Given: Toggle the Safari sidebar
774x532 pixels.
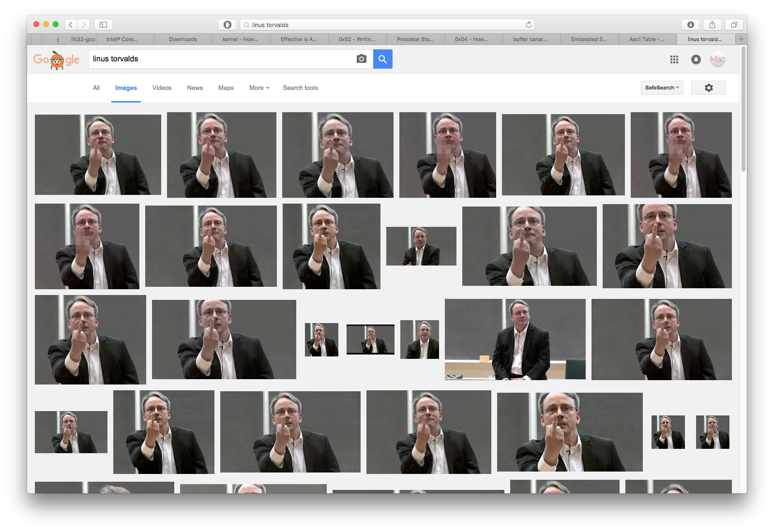Looking at the screenshot, I should (x=103, y=25).
